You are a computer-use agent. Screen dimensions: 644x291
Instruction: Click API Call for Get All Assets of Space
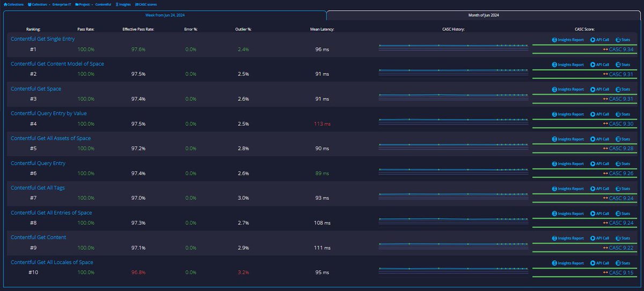(x=599, y=139)
